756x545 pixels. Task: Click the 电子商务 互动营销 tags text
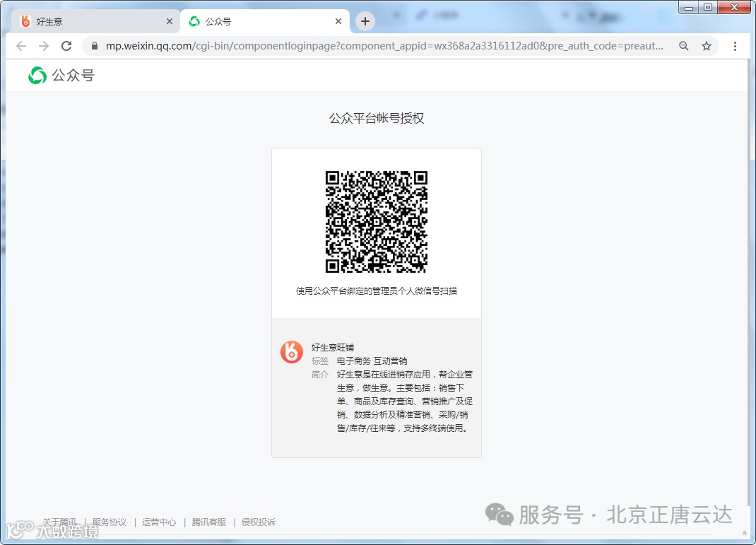372,361
